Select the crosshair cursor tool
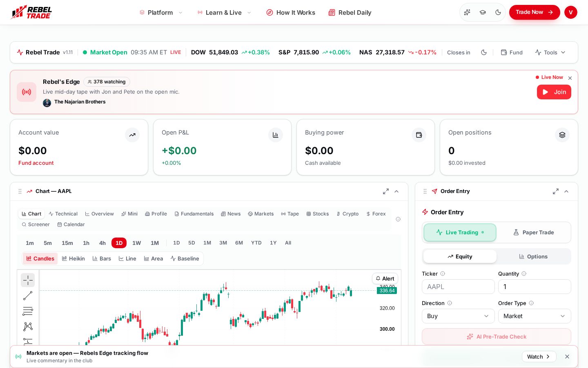 click(28, 280)
